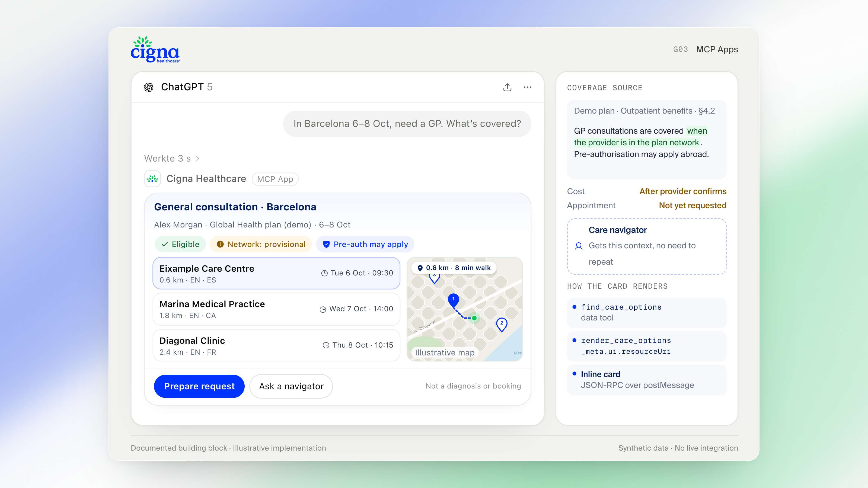Image resolution: width=868 pixels, height=488 pixels.
Task: Click the ChatGPT 5 model title
Action: pyautogui.click(x=187, y=87)
